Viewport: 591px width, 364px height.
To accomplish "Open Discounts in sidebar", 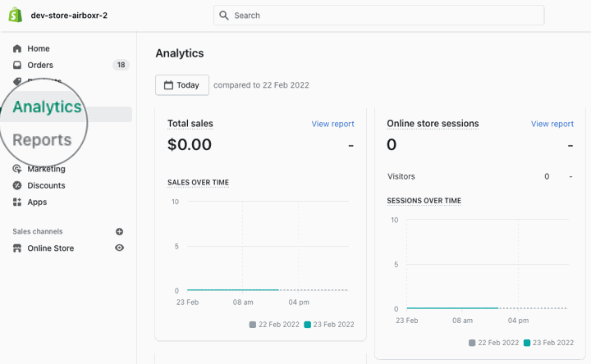I will (46, 185).
